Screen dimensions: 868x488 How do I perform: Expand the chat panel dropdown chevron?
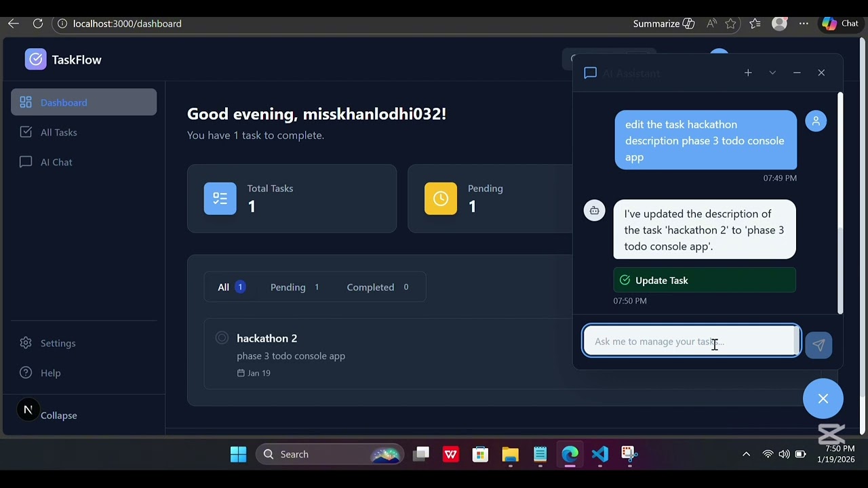point(772,73)
